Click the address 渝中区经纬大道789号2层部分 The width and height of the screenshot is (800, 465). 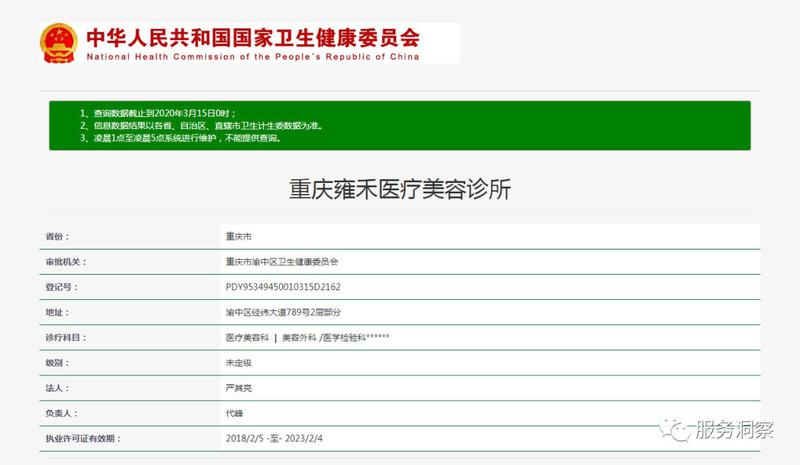pos(276,312)
